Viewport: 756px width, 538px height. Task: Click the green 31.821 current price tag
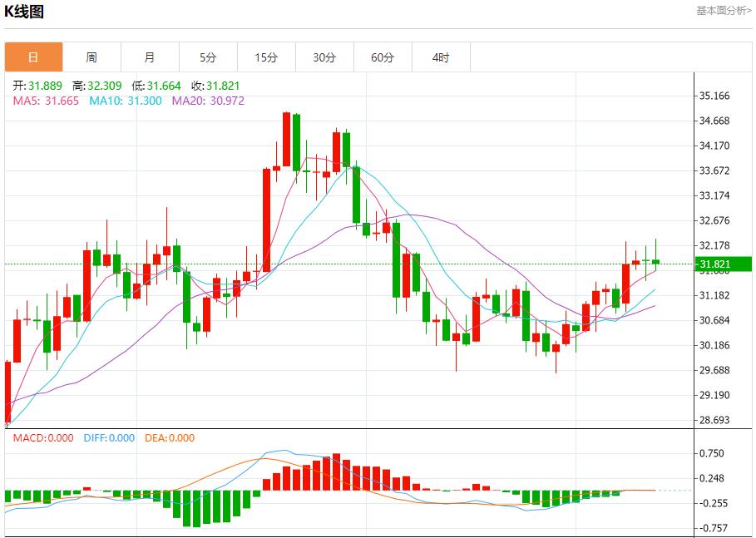(x=724, y=265)
